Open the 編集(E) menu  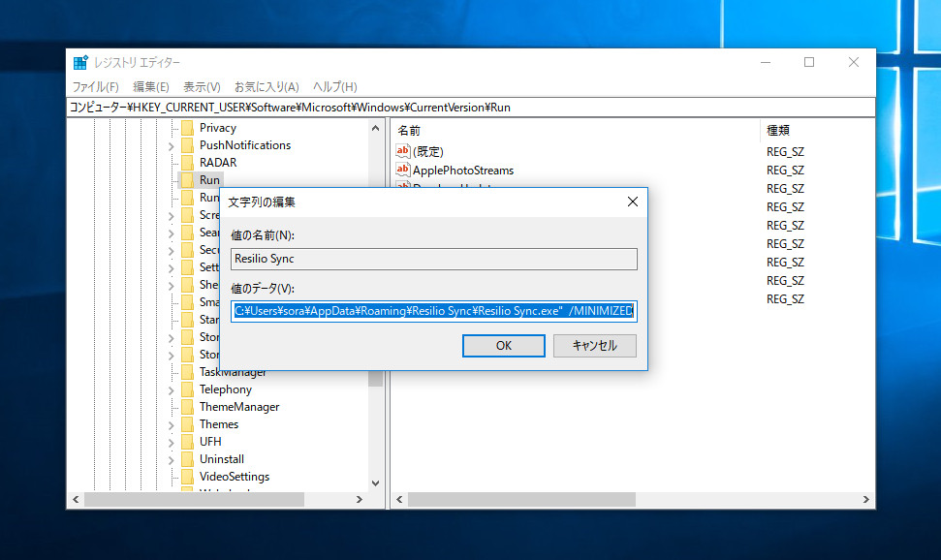tap(150, 87)
